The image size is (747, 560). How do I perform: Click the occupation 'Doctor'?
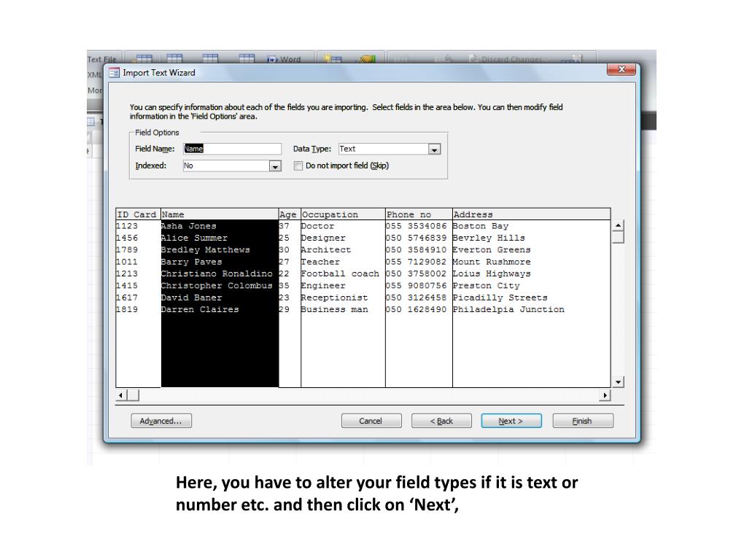point(318,226)
